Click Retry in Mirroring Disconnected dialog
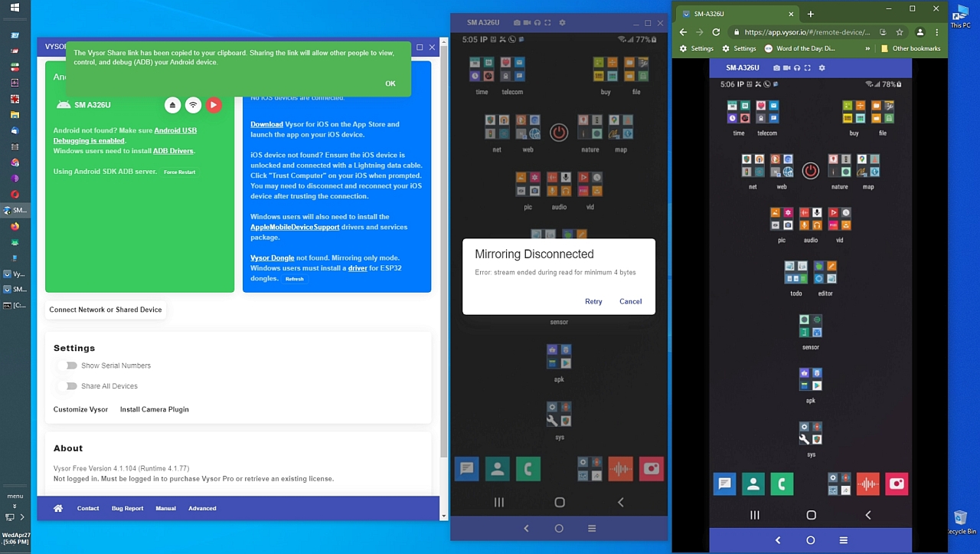 pyautogui.click(x=593, y=301)
